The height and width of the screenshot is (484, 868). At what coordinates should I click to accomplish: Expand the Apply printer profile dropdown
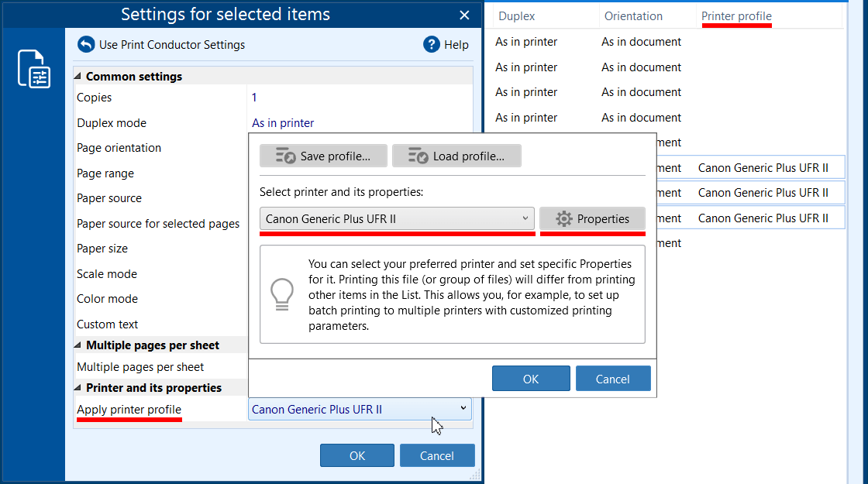[x=463, y=409]
